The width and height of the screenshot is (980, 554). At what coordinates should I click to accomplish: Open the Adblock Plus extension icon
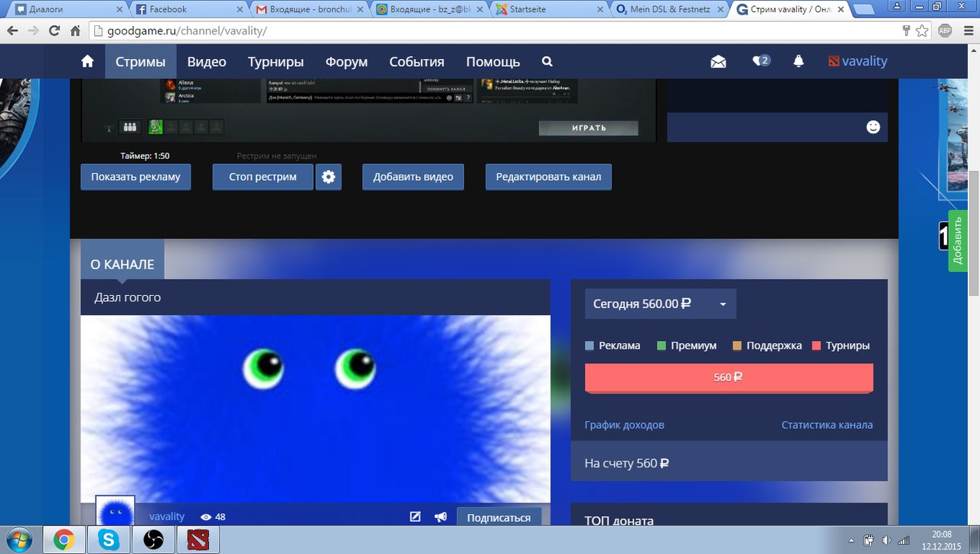click(945, 31)
